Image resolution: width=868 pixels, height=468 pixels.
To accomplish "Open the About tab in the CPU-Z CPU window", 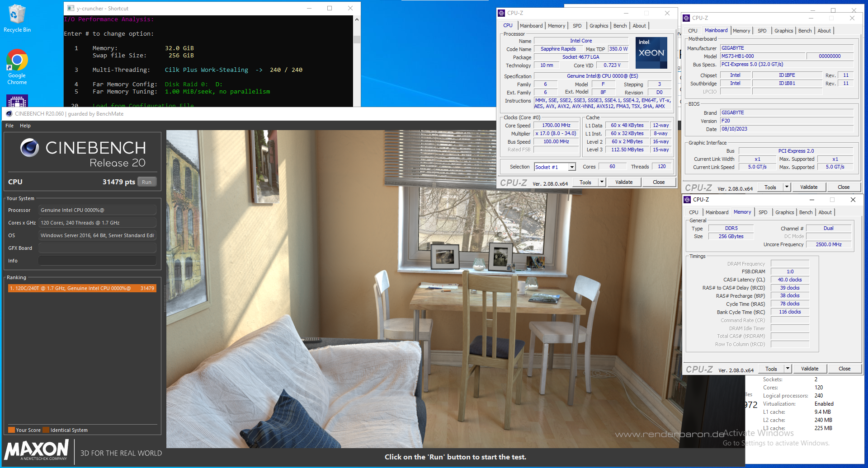I will (x=639, y=26).
